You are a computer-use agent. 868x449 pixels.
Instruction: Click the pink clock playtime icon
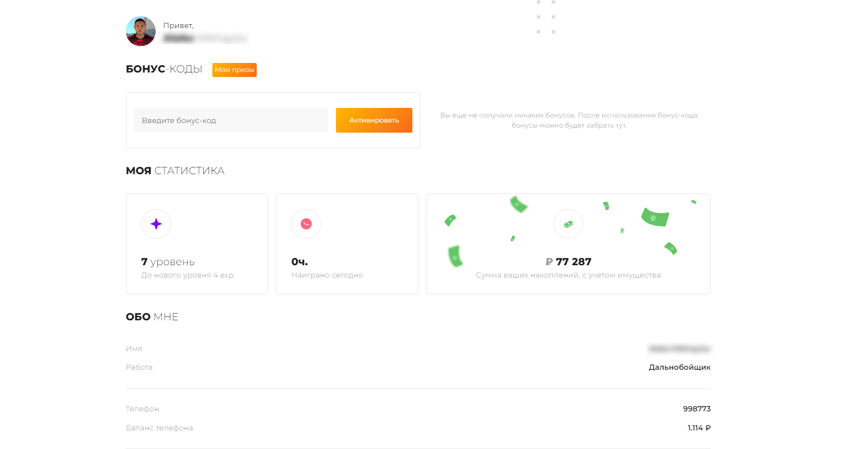[306, 224]
